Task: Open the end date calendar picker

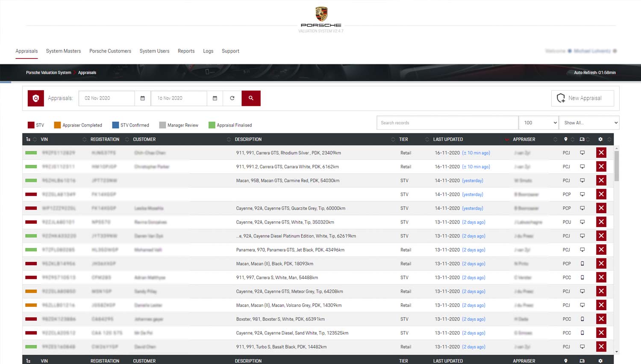Action: (x=215, y=98)
